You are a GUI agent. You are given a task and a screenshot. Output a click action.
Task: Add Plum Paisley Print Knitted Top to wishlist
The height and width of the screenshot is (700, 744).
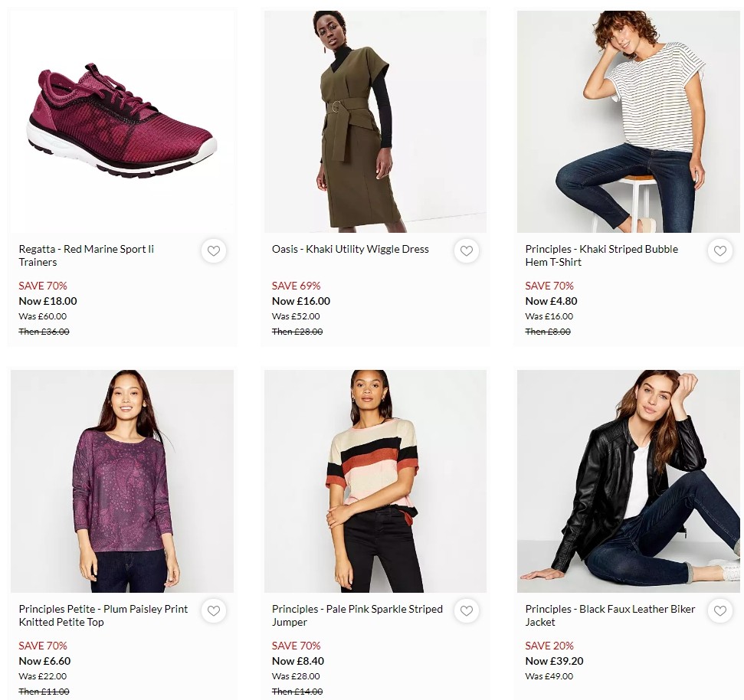tap(214, 610)
